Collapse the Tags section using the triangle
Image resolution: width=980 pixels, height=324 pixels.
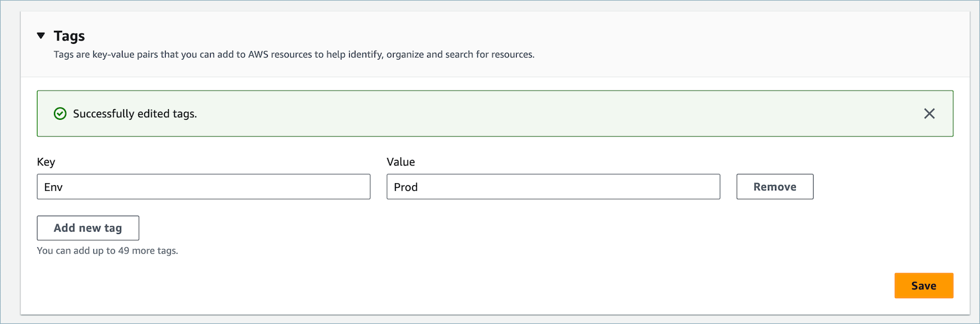pyautogui.click(x=41, y=36)
